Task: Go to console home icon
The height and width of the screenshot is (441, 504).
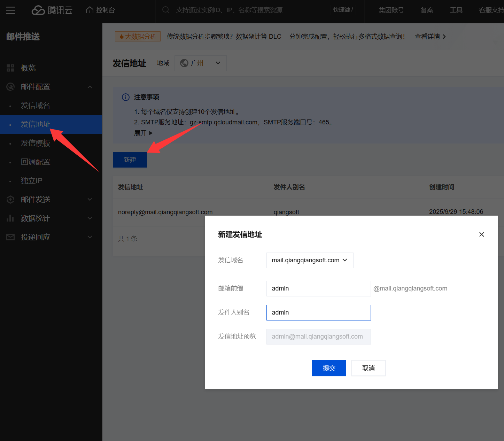Action: 90,10
